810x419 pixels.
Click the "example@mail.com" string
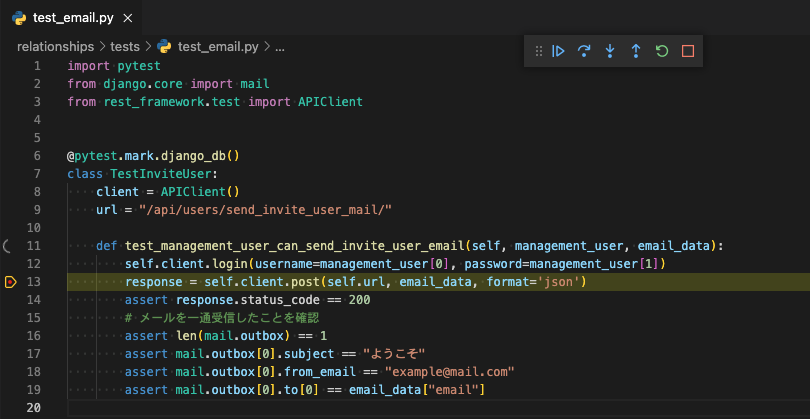[x=450, y=371]
